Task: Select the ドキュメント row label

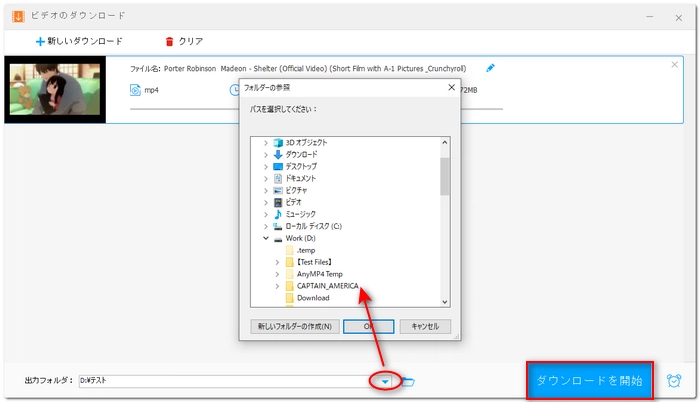Action: (x=300, y=178)
